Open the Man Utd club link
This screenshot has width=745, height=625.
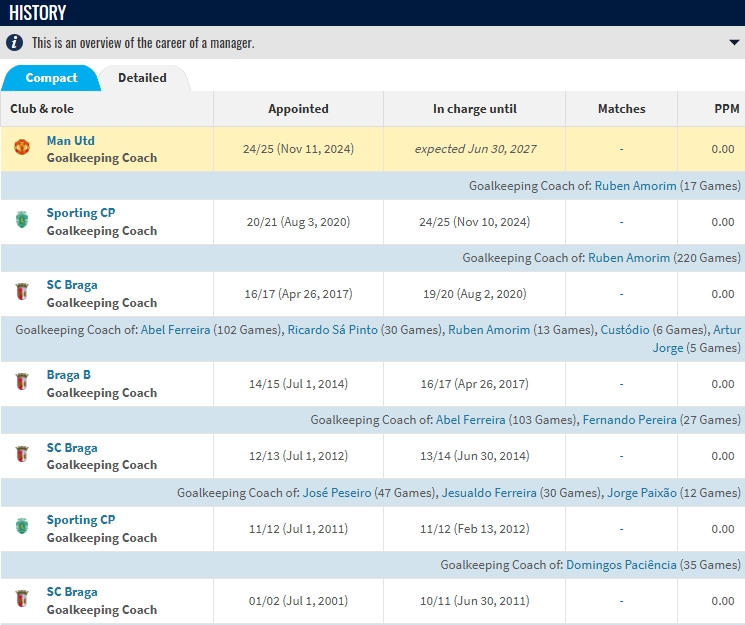70,141
